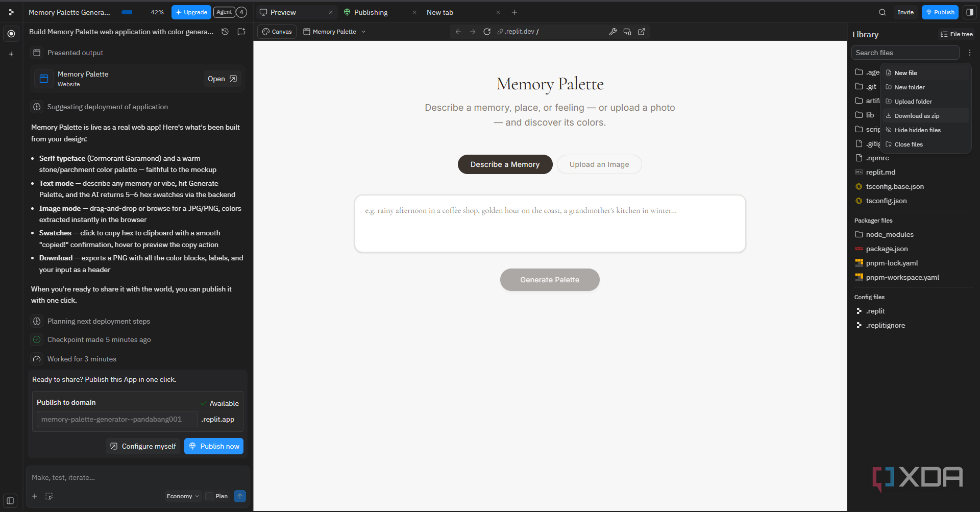Switch to Describe a Memory mode
980x512 pixels.
pos(505,164)
